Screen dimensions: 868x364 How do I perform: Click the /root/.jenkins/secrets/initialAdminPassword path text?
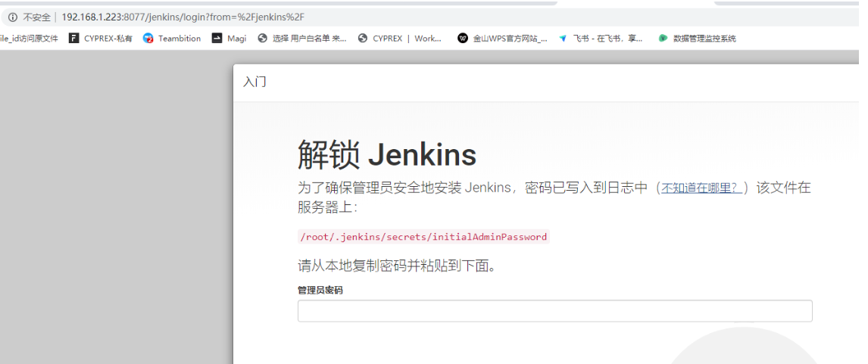[423, 237]
